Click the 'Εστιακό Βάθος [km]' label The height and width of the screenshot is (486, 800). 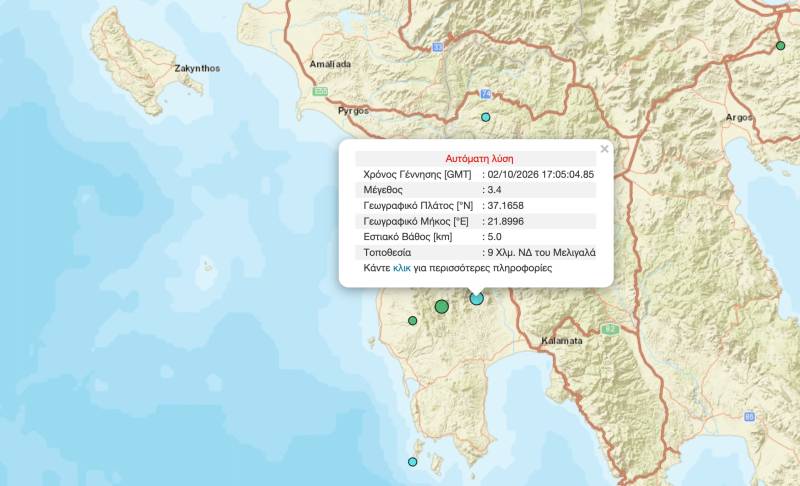tap(408, 237)
